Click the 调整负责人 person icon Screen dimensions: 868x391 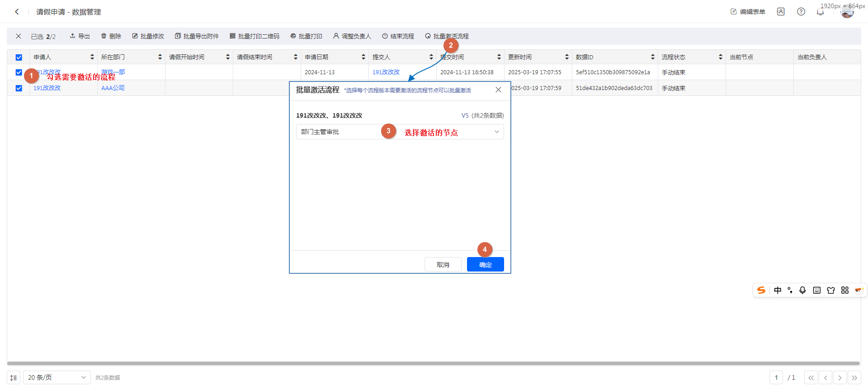(336, 36)
